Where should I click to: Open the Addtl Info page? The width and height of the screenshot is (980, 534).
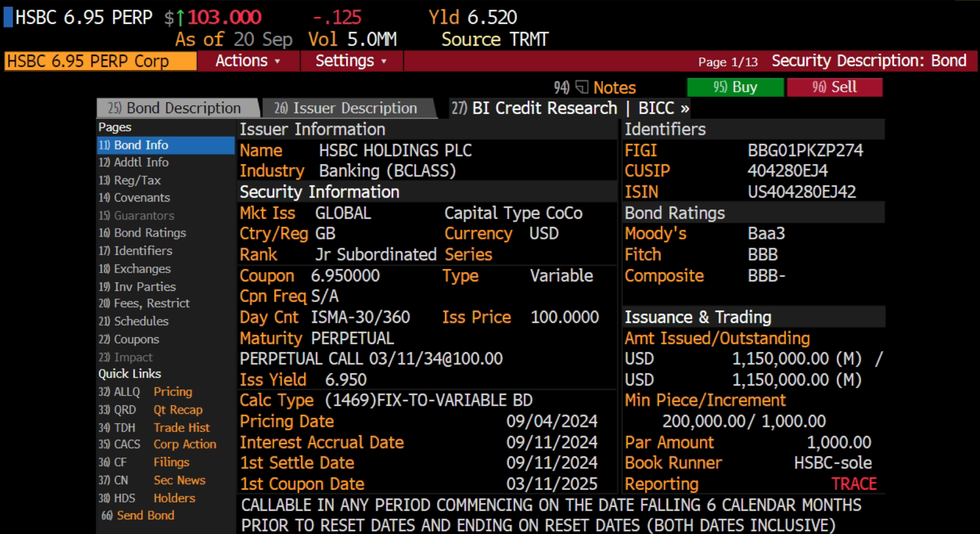(133, 162)
